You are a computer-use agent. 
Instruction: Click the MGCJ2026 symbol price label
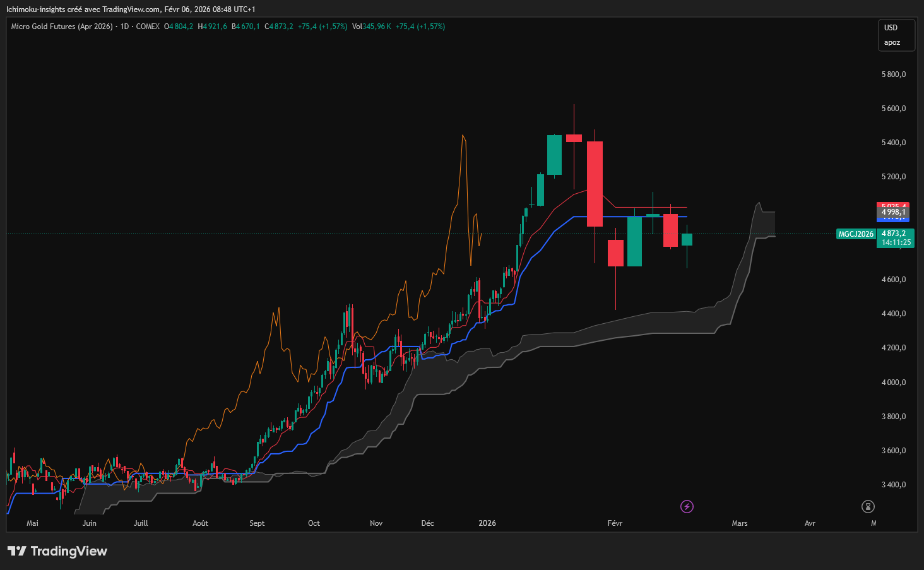pos(856,234)
